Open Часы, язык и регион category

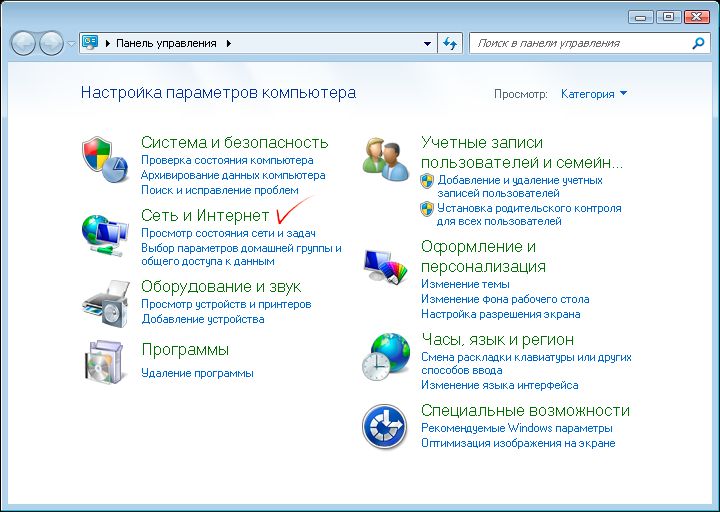[x=497, y=340]
